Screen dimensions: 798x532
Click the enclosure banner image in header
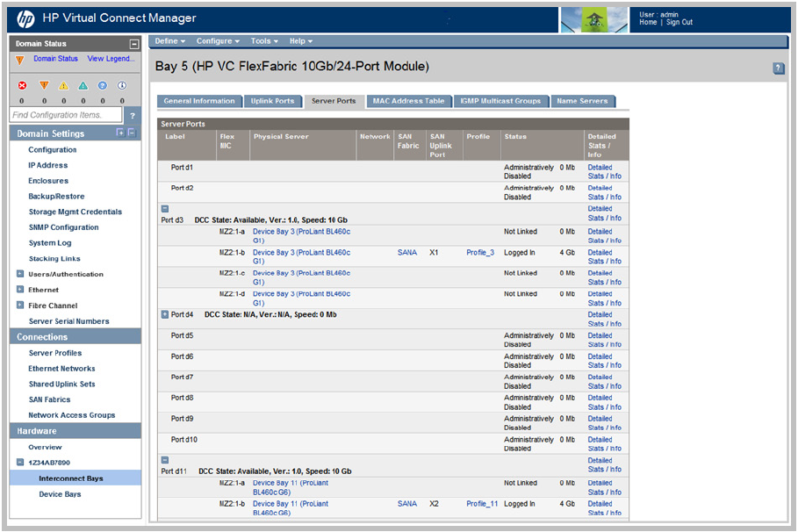pos(593,20)
